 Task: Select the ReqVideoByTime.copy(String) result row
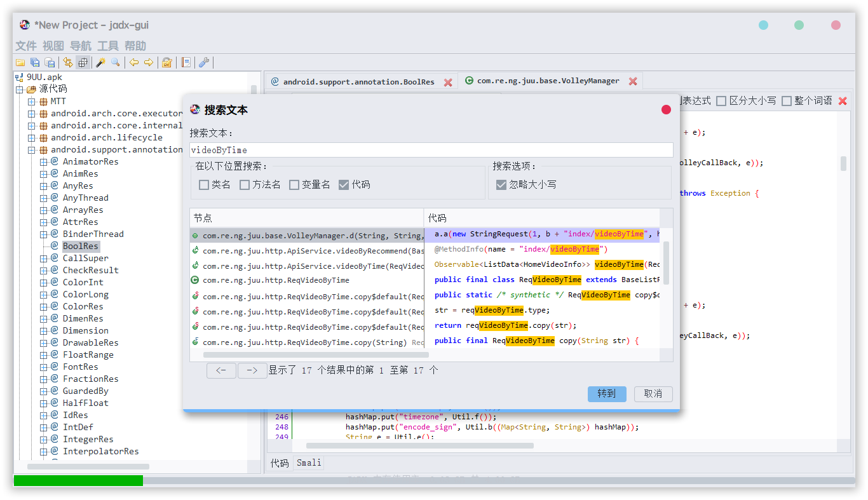[x=307, y=342]
